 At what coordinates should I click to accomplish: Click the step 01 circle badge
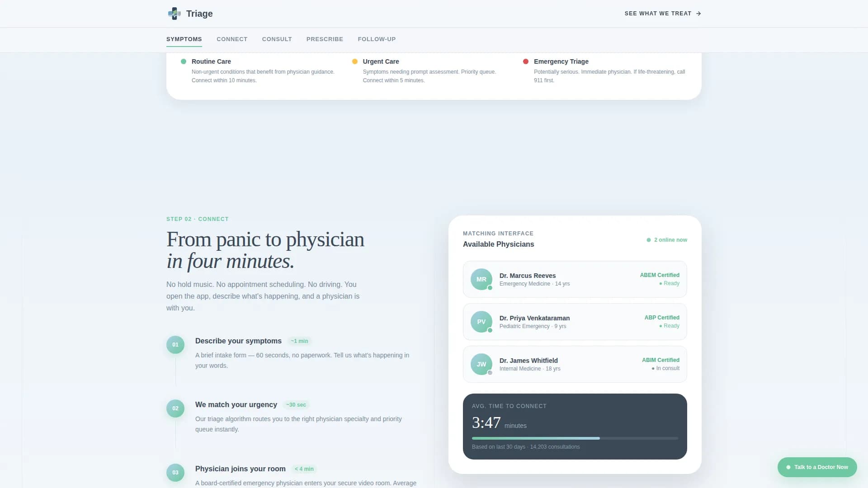point(175,345)
